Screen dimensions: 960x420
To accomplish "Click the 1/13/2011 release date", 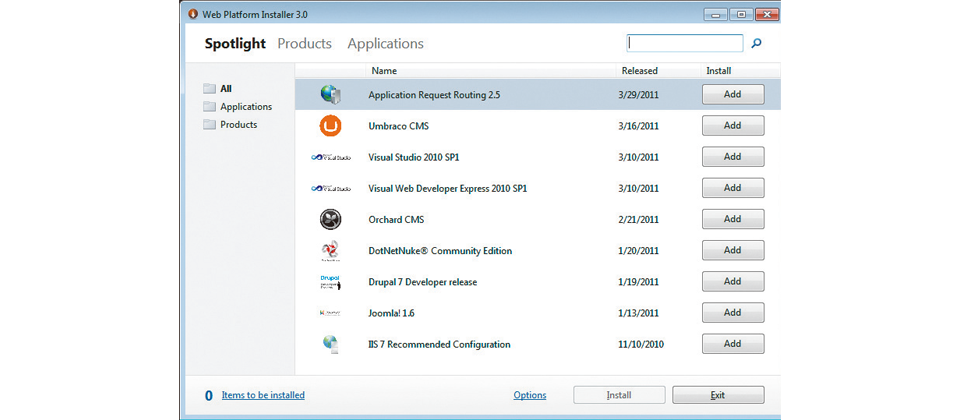I will click(639, 313).
